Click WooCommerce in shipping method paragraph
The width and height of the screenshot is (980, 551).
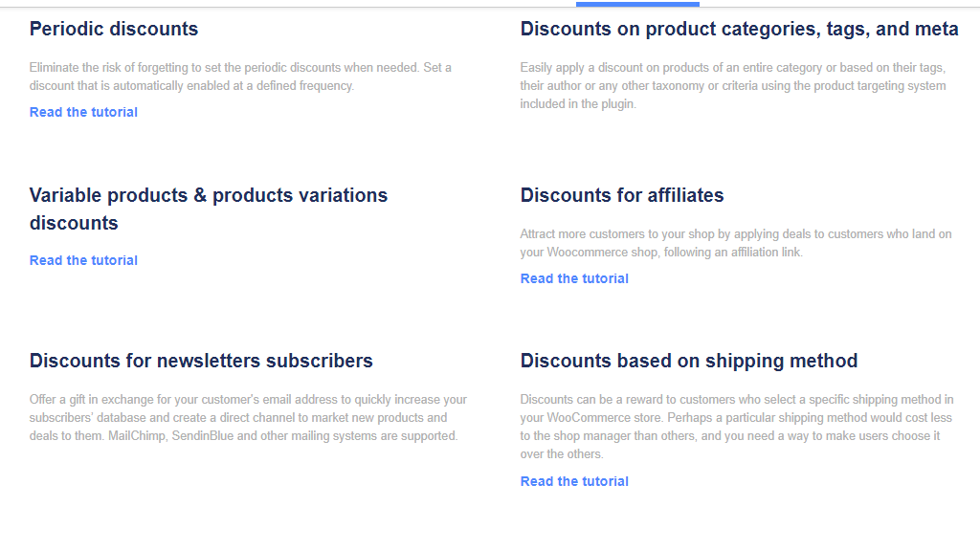590,417
